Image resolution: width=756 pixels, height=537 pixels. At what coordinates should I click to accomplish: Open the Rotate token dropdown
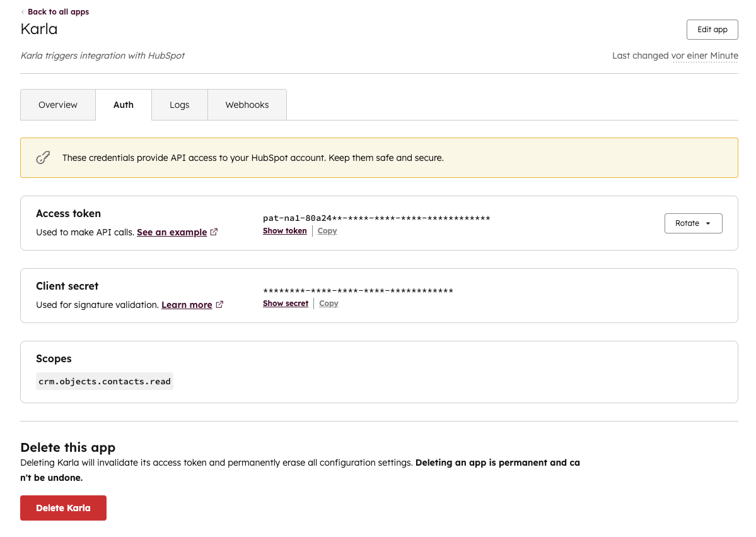pyautogui.click(x=693, y=223)
